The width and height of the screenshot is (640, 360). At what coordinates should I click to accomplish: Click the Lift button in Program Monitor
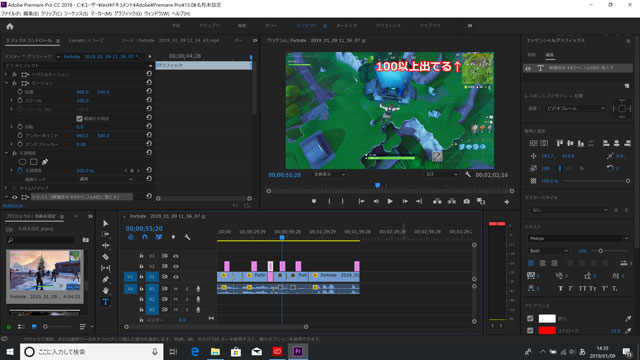tap(437, 201)
